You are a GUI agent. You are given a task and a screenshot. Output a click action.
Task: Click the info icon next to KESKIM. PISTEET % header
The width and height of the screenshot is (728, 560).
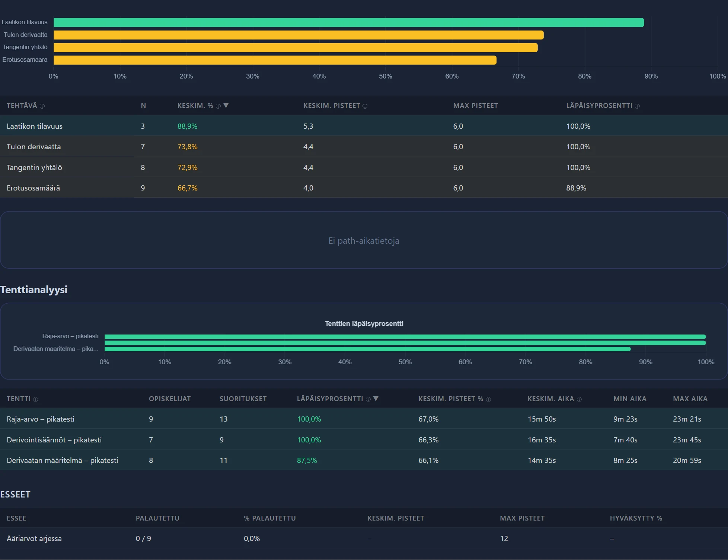488,399
